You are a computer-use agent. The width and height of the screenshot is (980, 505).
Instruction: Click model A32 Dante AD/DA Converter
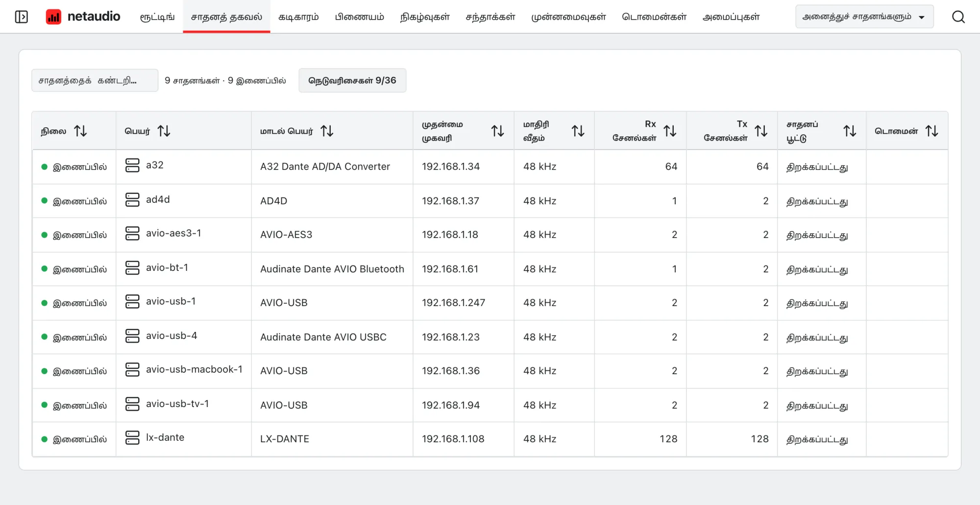pyautogui.click(x=325, y=167)
